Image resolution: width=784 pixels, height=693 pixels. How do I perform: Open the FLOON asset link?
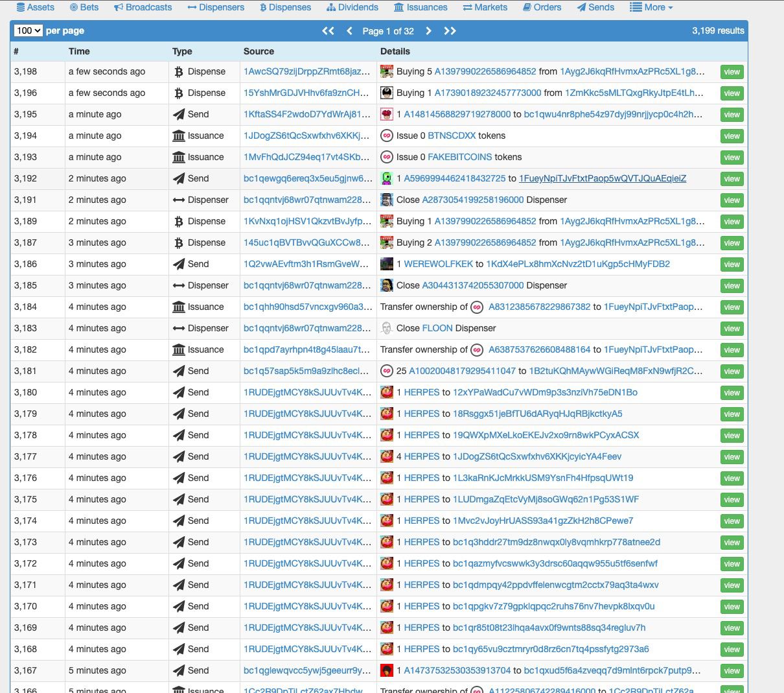pyautogui.click(x=437, y=329)
